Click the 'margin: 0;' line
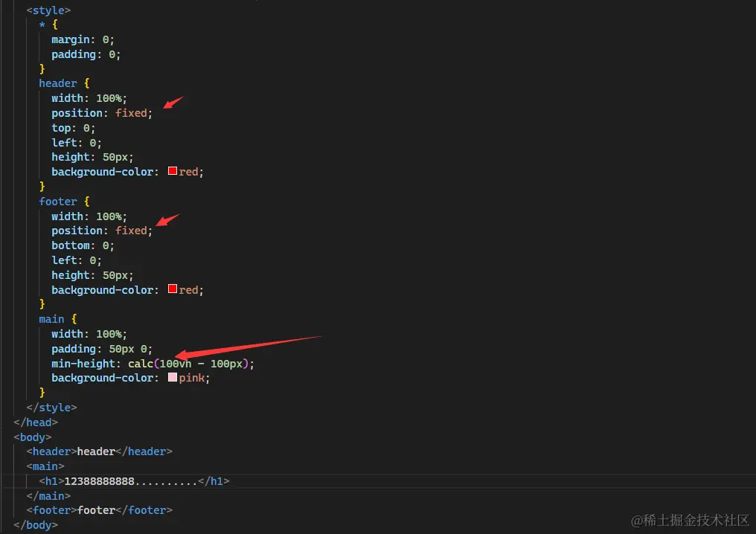The width and height of the screenshot is (756, 534). [83, 39]
